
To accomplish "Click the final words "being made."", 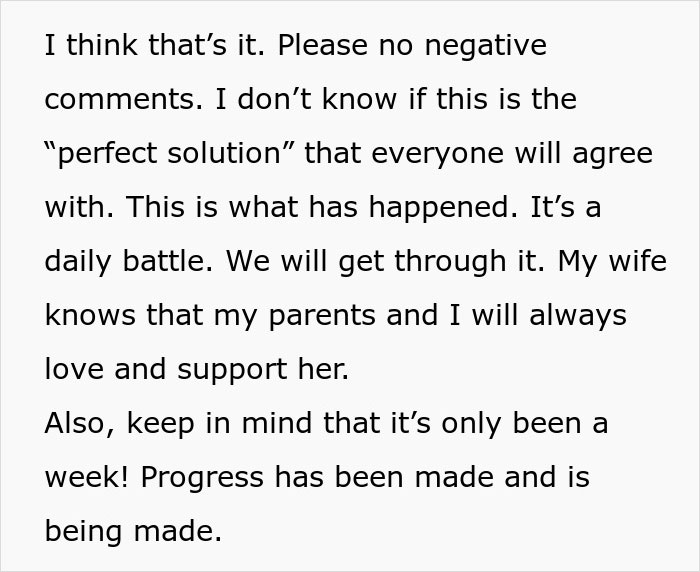I will [133, 531].
